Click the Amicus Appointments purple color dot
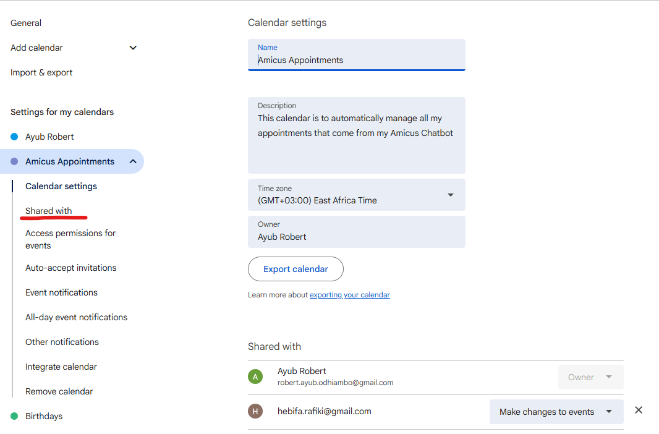The image size is (659, 434). click(x=14, y=161)
